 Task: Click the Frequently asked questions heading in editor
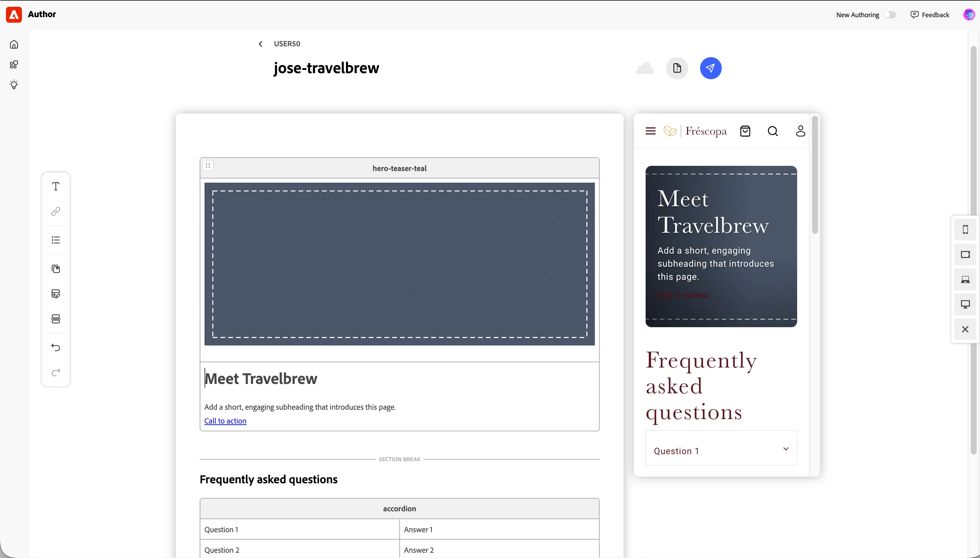(x=268, y=480)
